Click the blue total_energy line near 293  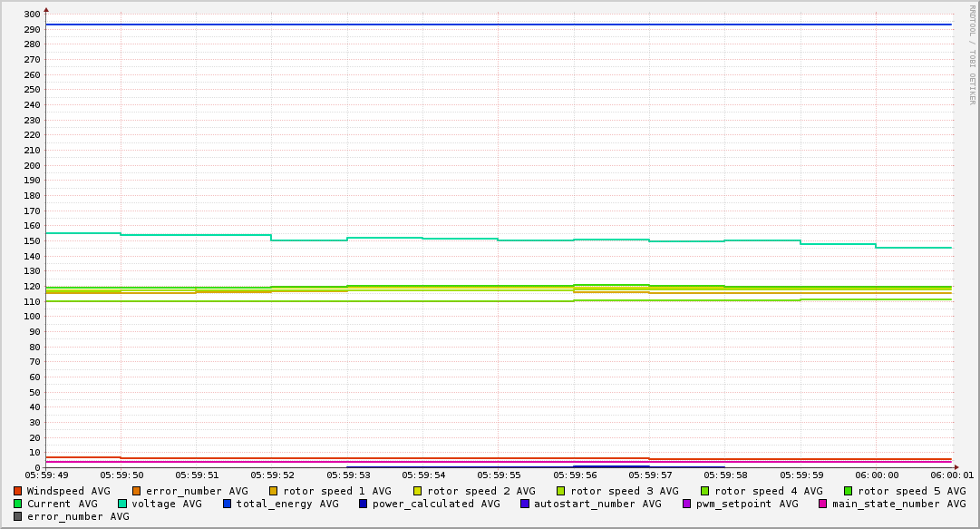tap(499, 24)
